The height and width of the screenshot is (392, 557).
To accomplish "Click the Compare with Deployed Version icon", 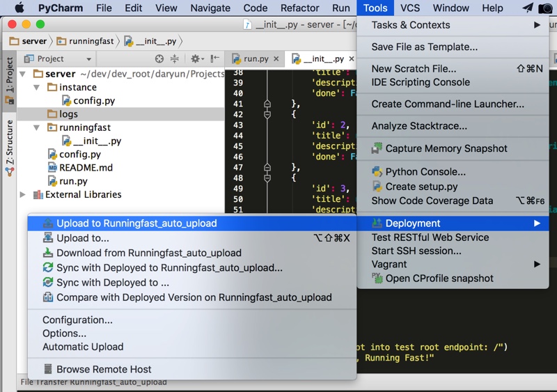I will pos(48,297).
